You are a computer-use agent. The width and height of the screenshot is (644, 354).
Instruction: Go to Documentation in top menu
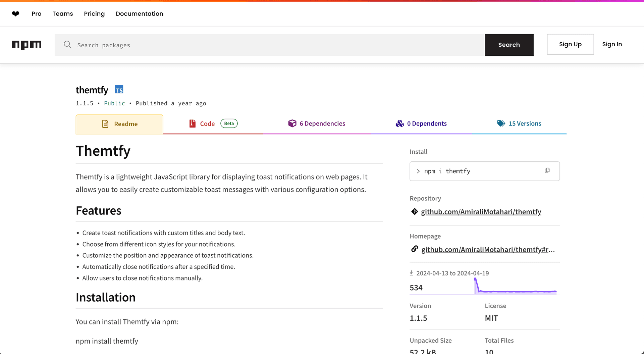[x=139, y=14]
